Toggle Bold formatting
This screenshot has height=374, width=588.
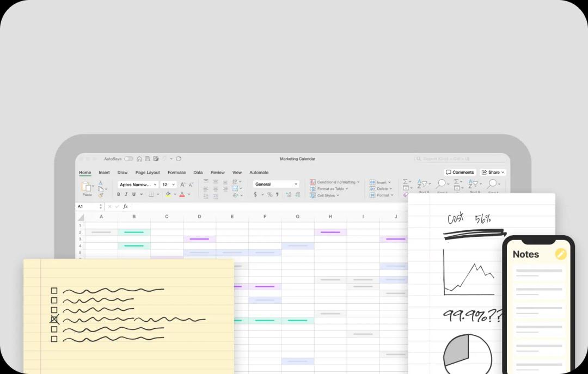click(x=119, y=194)
